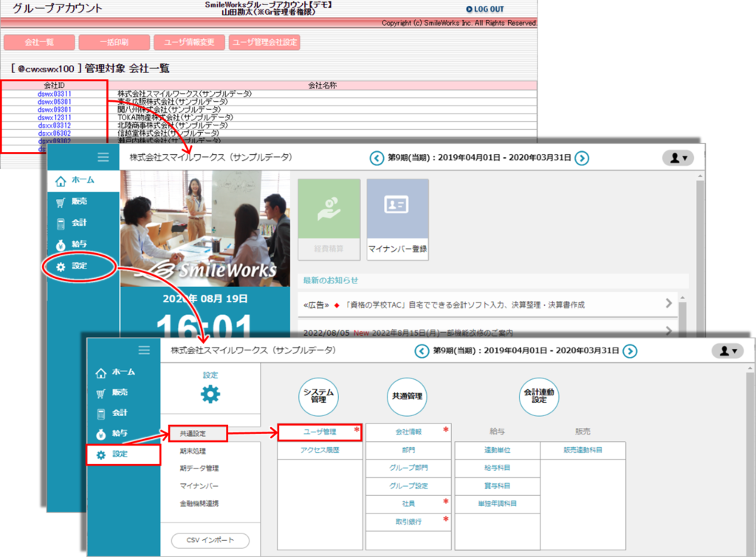Go to next fiscal period in home window

click(582, 158)
